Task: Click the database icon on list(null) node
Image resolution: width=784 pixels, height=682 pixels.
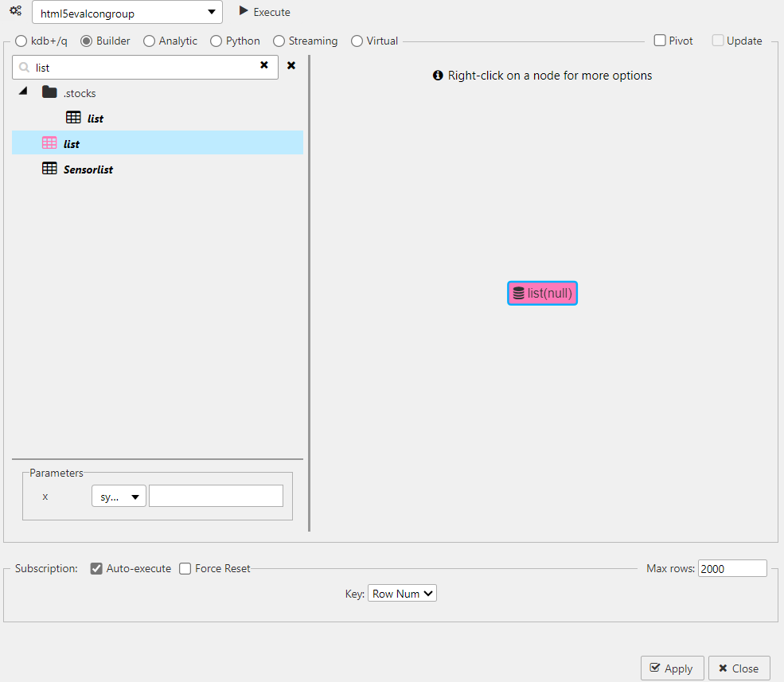Action: [520, 293]
